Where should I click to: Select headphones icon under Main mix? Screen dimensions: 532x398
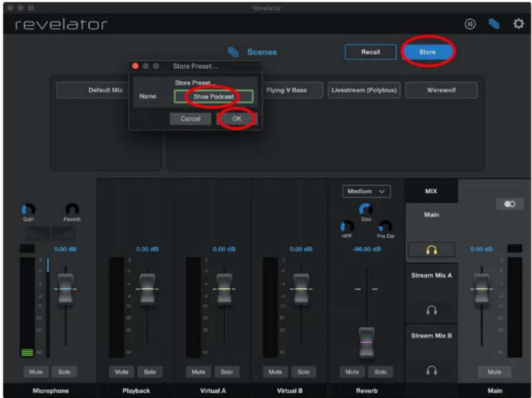pyautogui.click(x=432, y=250)
